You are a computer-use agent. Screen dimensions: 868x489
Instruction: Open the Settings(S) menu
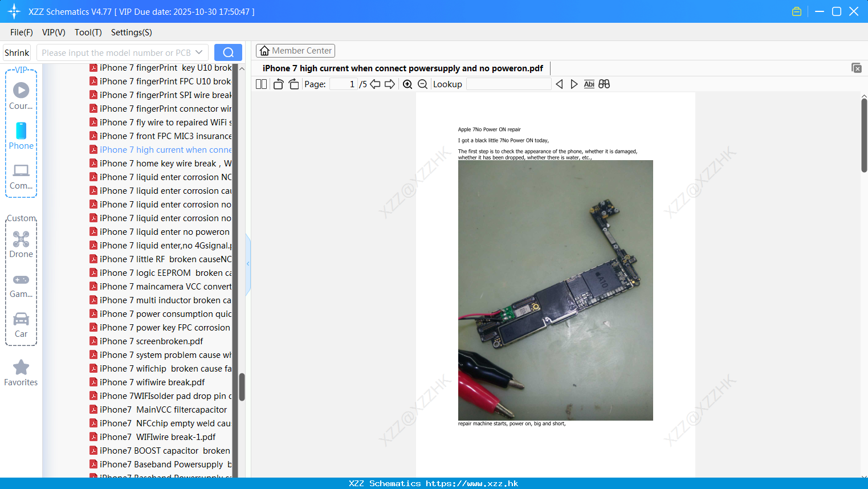pyautogui.click(x=132, y=32)
